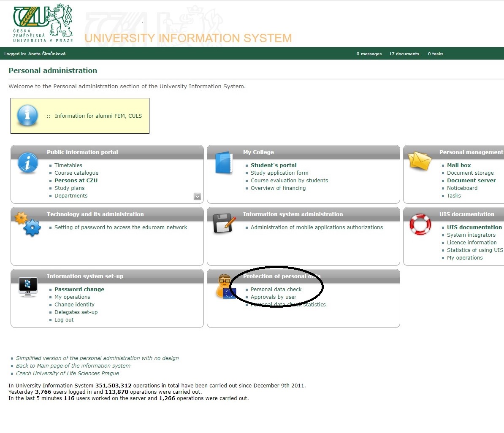The image size is (504, 433).
Task: Click the blue info icon in yellow box
Action: (x=27, y=115)
